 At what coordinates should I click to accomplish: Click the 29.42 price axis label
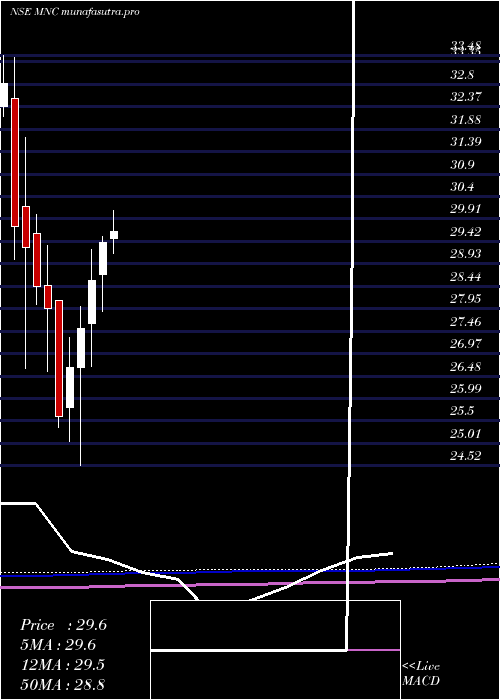[x=466, y=232]
